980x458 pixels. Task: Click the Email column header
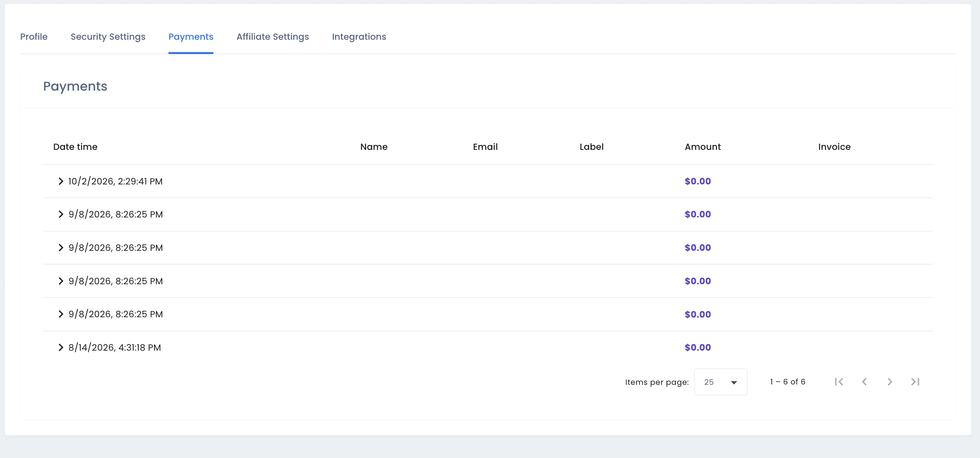(x=485, y=147)
